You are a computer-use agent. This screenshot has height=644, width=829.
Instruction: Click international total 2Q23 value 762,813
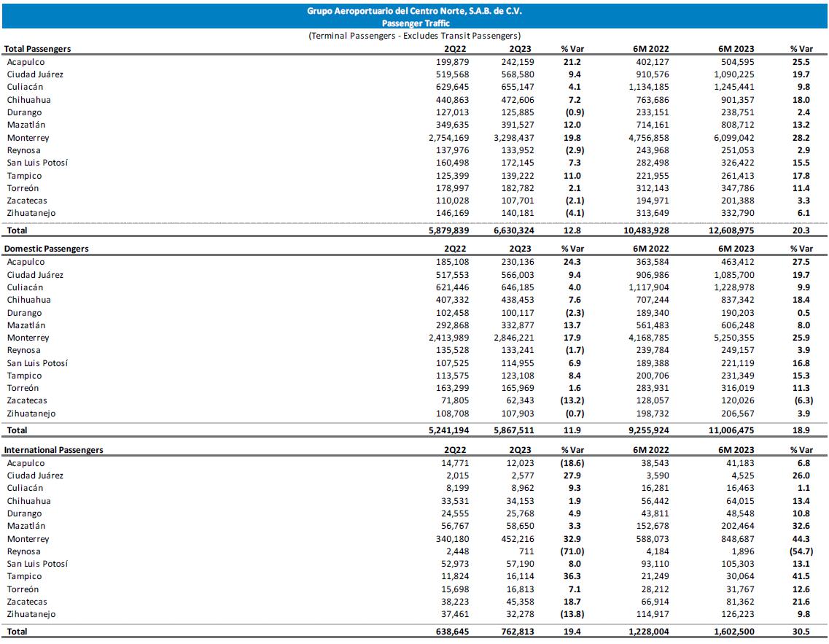518,631
